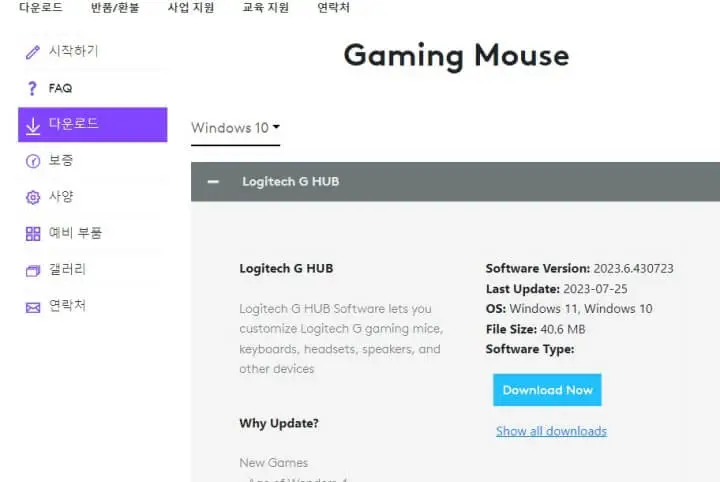Click the OS Windows 11, Windows 10 text

click(569, 309)
